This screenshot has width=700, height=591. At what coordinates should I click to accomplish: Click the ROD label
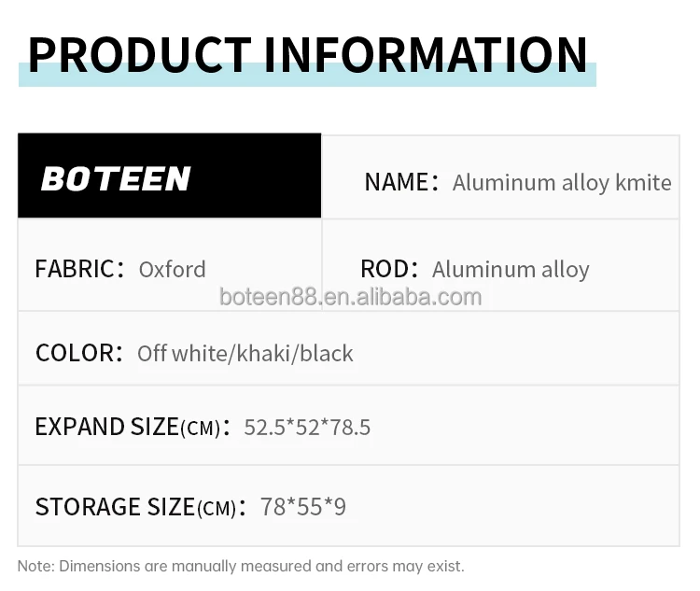384,269
